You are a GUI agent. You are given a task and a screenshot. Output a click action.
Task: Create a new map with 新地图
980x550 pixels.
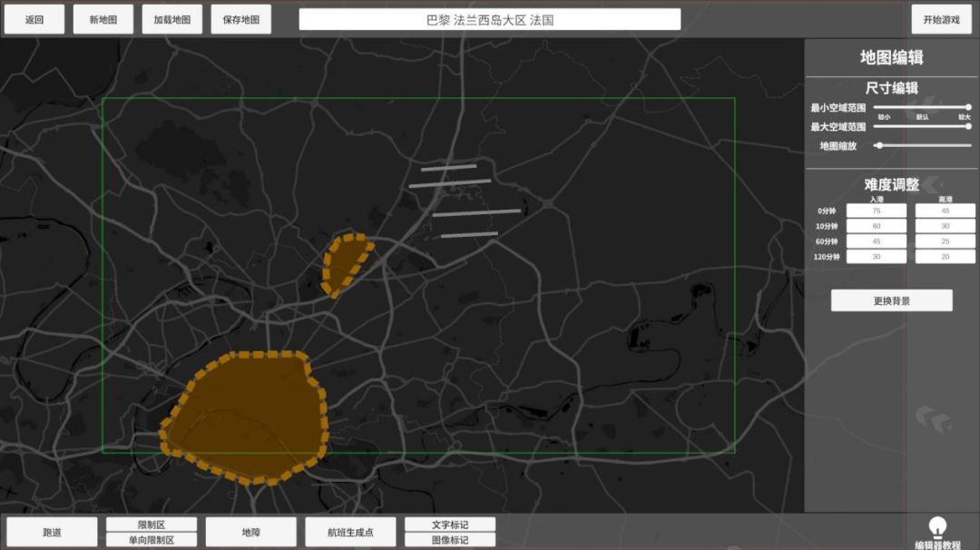[103, 19]
